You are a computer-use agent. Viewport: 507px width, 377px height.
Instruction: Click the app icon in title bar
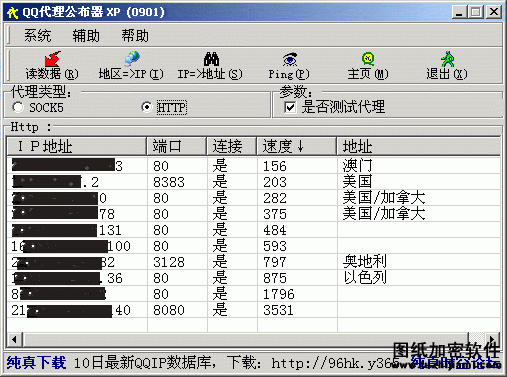coord(12,13)
